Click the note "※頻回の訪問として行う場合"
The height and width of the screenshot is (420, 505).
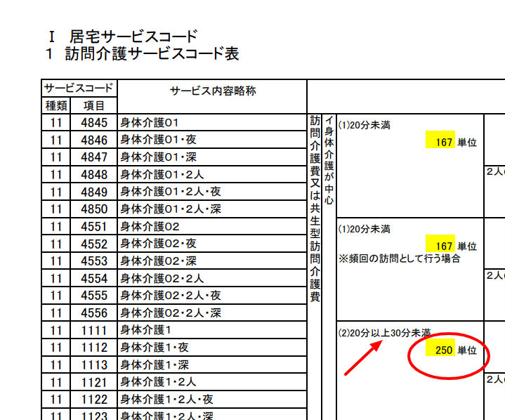click(399, 258)
